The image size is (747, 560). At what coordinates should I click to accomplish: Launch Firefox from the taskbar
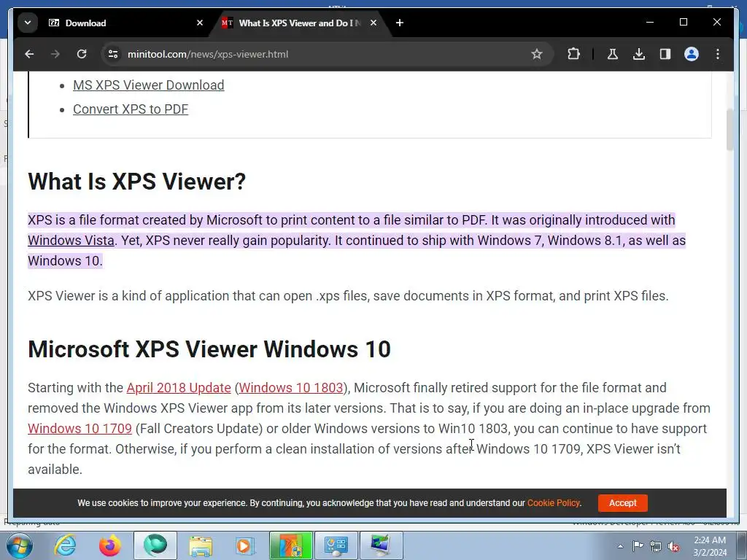pyautogui.click(x=109, y=545)
